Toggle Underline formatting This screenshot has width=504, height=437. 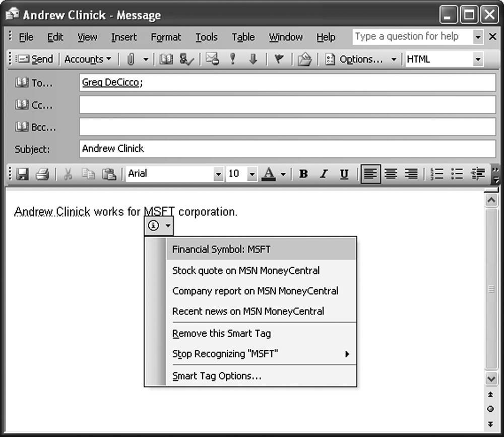pyautogui.click(x=344, y=174)
